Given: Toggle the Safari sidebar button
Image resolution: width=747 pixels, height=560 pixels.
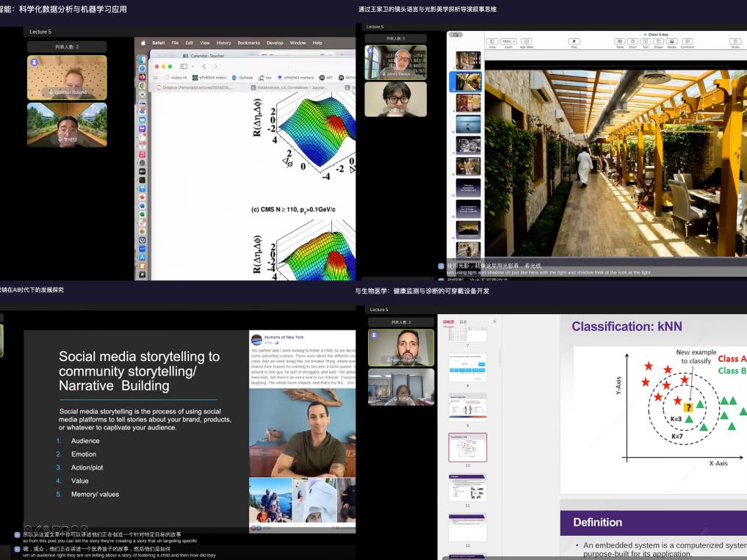Looking at the screenshot, I should coord(184,66).
